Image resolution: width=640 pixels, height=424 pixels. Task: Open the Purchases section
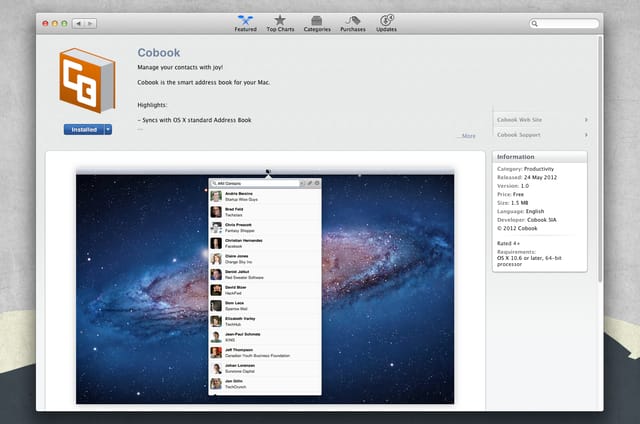(x=353, y=23)
